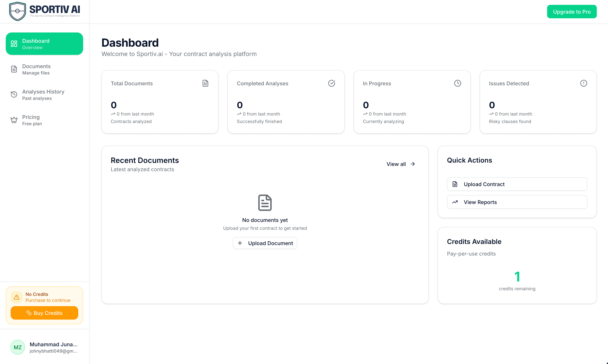Open the Upload Contract quick action
608x364 pixels.
[x=517, y=184]
